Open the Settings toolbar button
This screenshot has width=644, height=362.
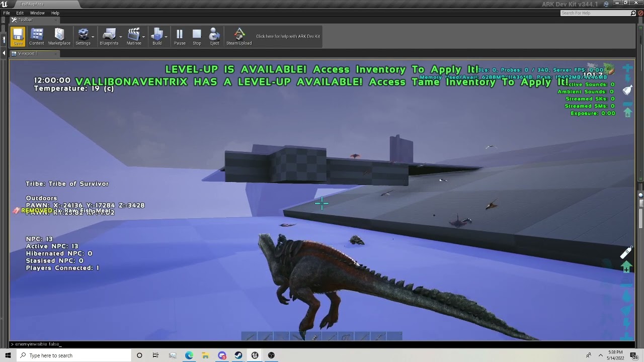83,36
